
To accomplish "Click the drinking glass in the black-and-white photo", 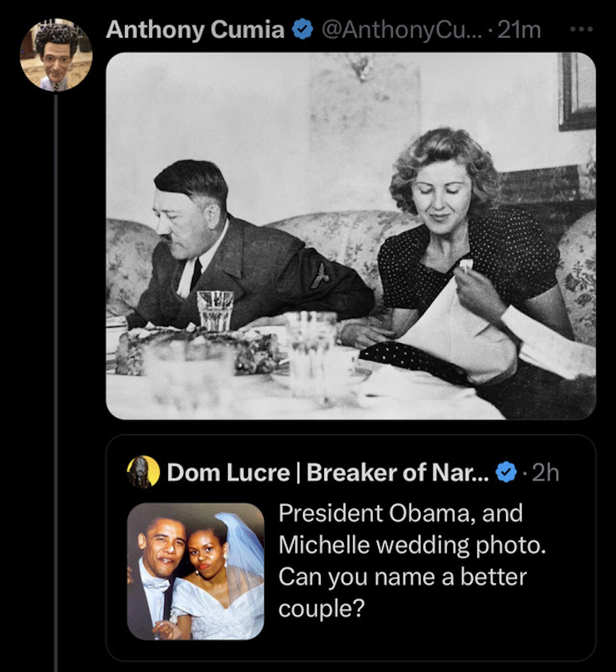I will coord(215,310).
